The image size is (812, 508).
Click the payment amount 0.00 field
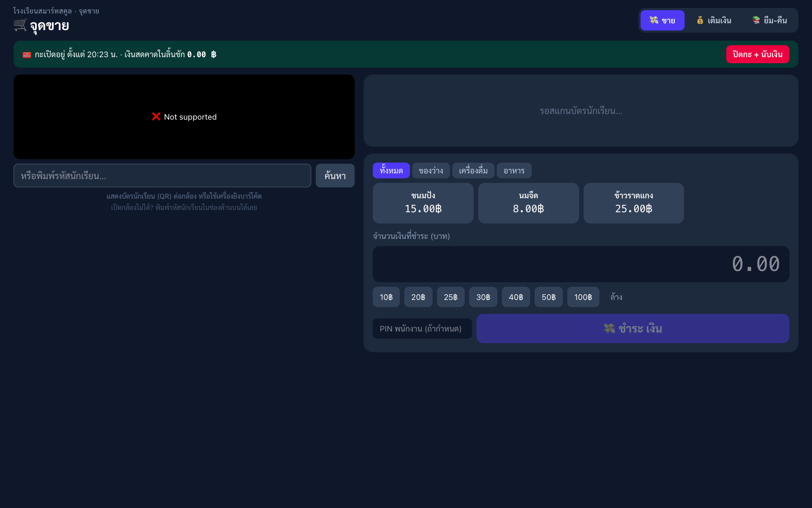pyautogui.click(x=581, y=264)
